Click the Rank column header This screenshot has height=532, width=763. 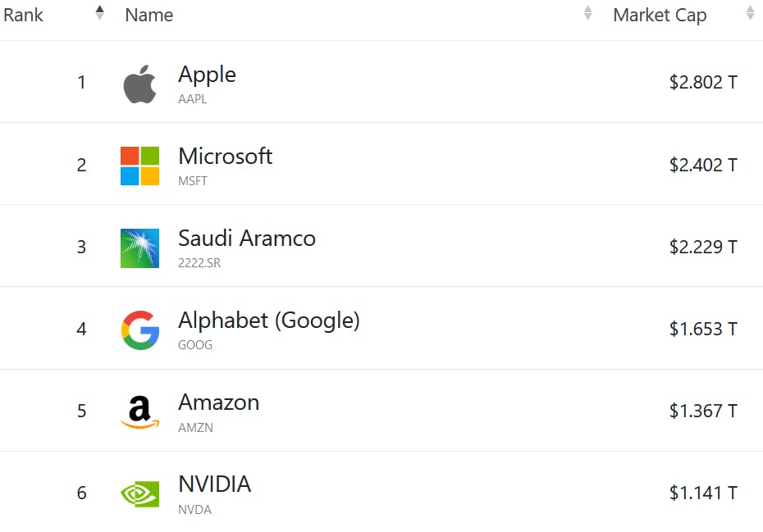click(x=24, y=15)
